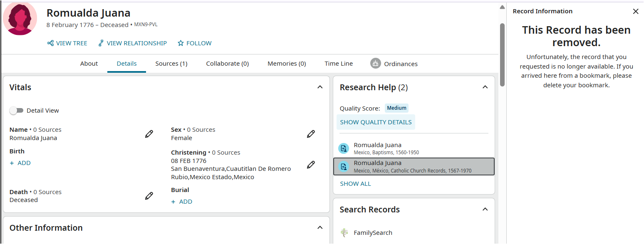Click the Mexico Baptisms record hint icon
Viewport: 644px width, 244px height.
[x=343, y=148]
